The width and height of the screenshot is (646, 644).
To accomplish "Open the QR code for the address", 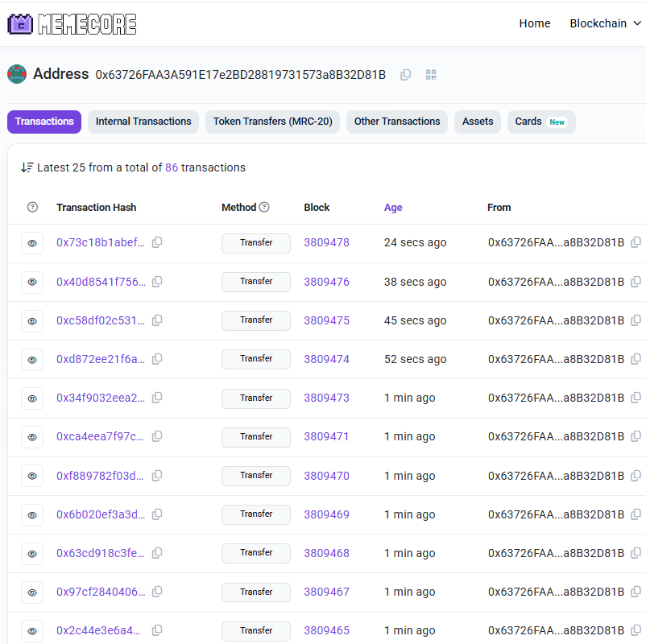I will pos(430,74).
